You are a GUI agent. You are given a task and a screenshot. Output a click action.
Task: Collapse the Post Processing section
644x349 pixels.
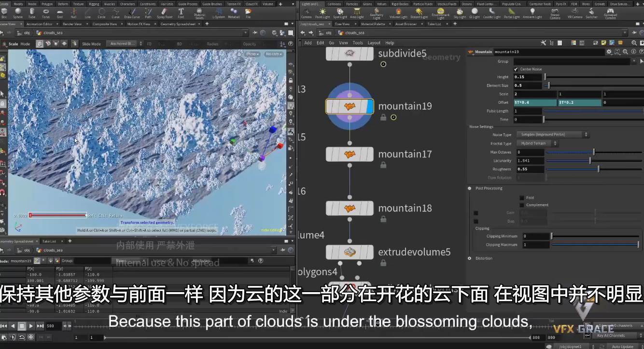tap(470, 188)
